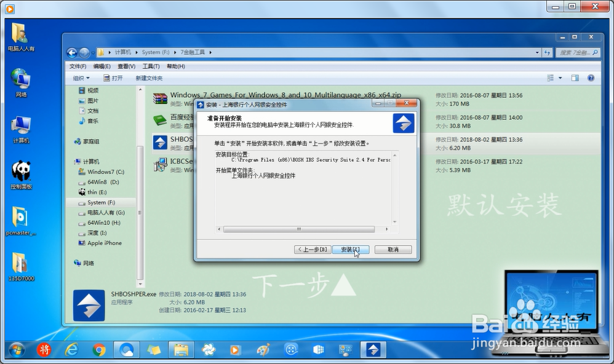Open recent pages dropdown beside navigation arrows
Screen dimensions: 614x364
tap(93, 52)
